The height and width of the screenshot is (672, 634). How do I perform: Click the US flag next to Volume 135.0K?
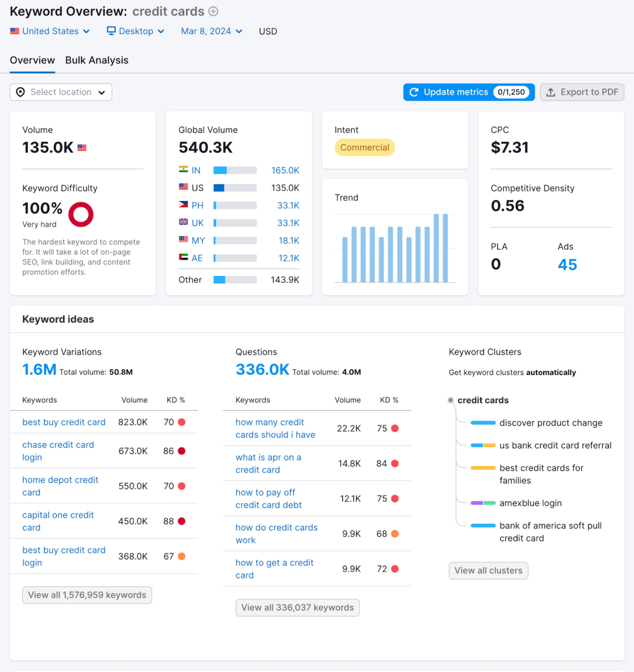[81, 147]
